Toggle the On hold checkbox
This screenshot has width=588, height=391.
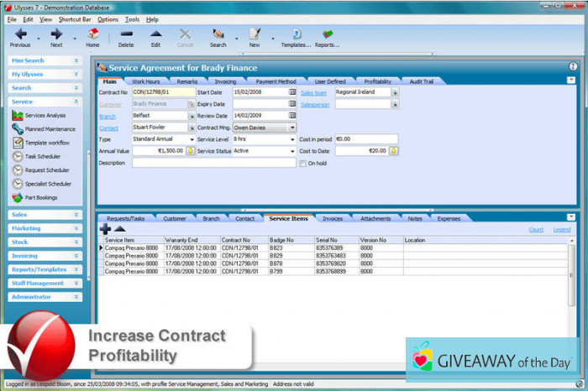pos(303,164)
